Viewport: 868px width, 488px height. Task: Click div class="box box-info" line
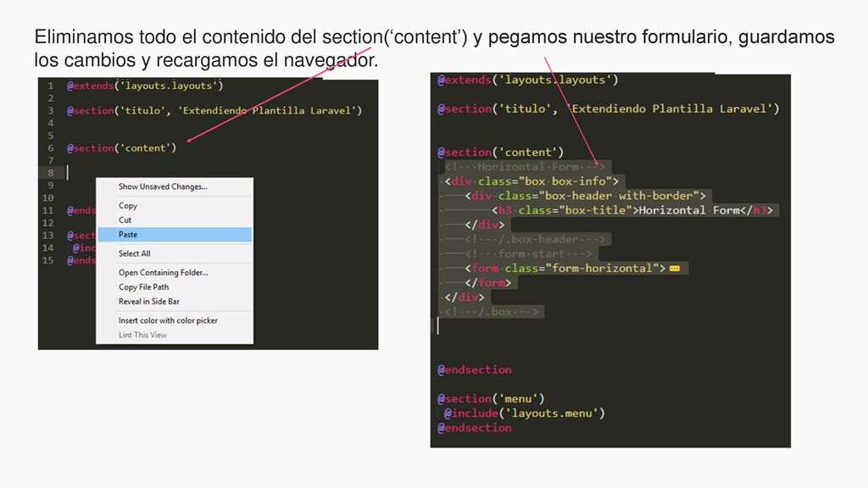pyautogui.click(x=531, y=181)
